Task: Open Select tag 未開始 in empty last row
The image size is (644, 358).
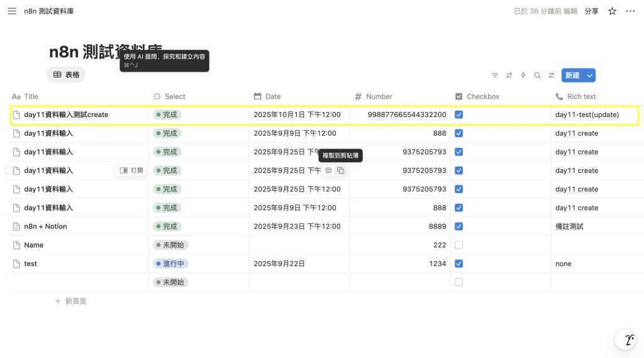Action: (x=170, y=282)
